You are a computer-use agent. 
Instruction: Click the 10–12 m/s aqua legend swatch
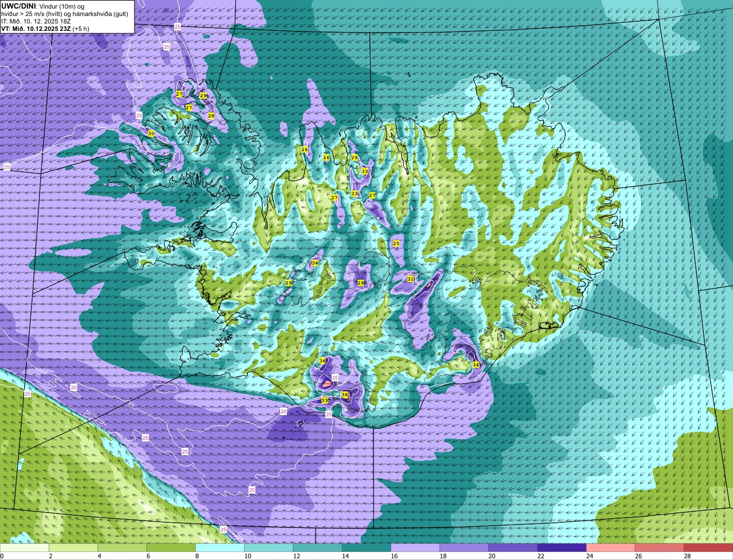point(269,547)
